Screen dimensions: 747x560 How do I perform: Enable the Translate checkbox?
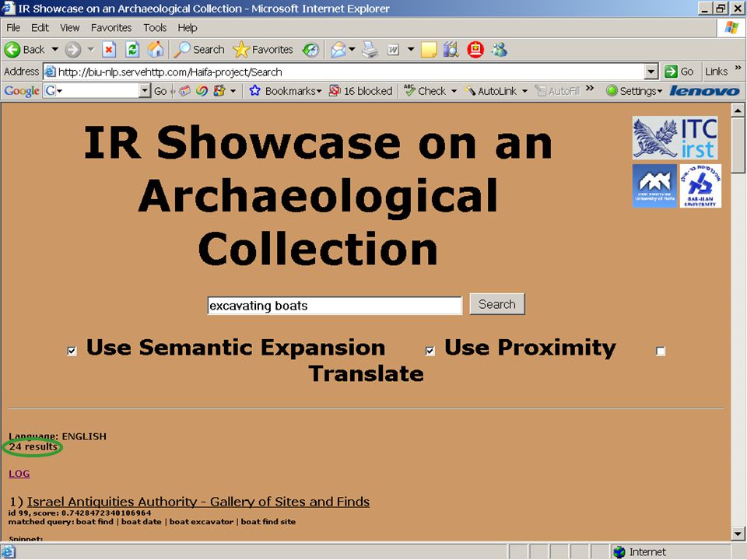point(661,351)
